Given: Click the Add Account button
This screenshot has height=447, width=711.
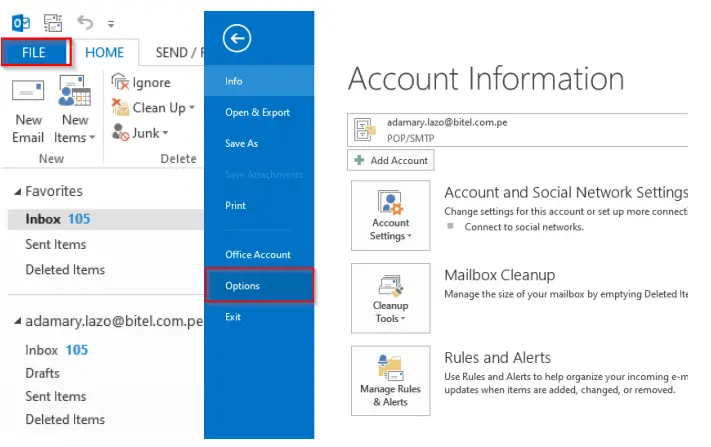Looking at the screenshot, I should tap(391, 160).
